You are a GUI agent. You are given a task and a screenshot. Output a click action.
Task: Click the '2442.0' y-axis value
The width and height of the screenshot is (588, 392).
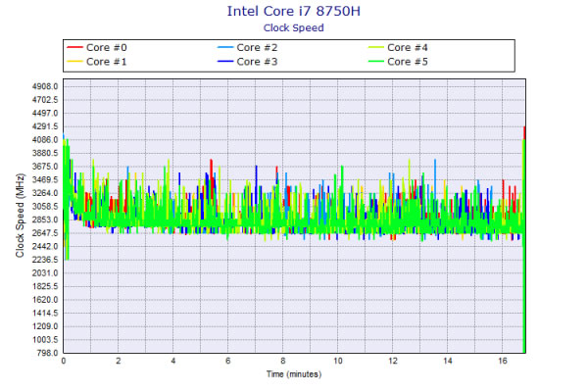45,246
